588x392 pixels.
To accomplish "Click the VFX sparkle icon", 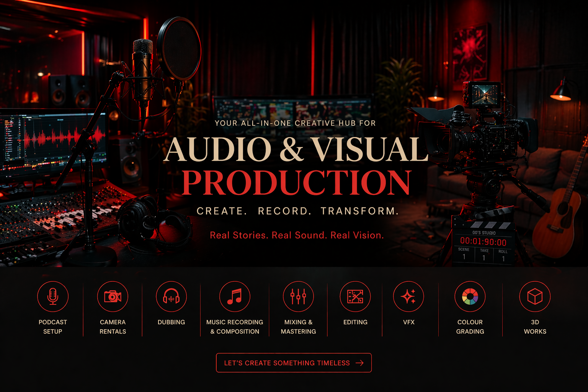I will click(x=408, y=297).
